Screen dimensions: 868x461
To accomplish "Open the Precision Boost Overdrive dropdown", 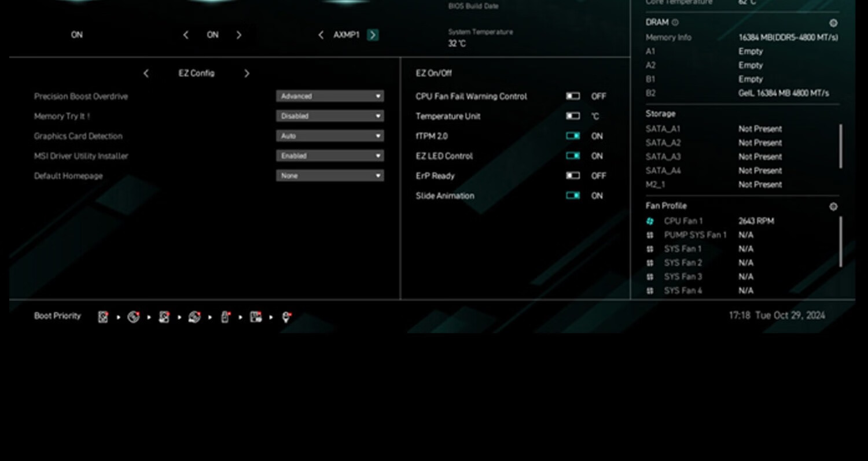I will coord(330,96).
